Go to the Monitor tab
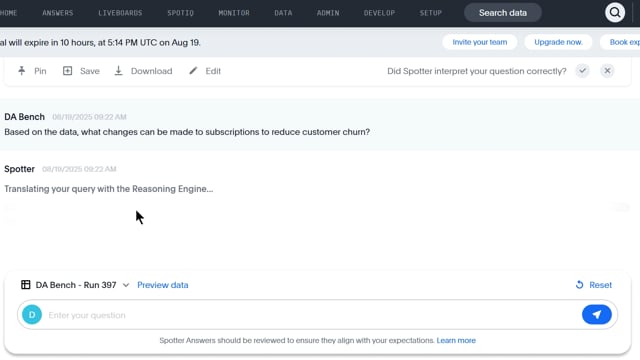Screen dimensions: 640x360 [234, 13]
